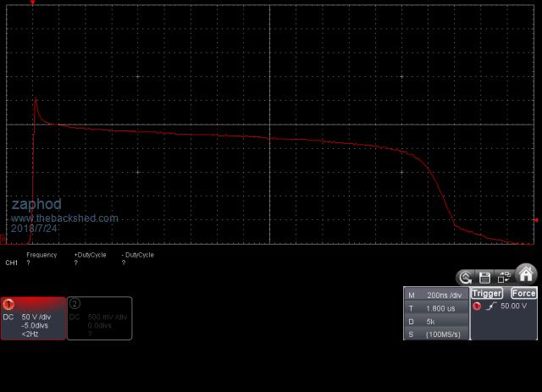This screenshot has width=542, height=392.
Task: Enable channel 2 via its numbered badge
Action: [75, 303]
